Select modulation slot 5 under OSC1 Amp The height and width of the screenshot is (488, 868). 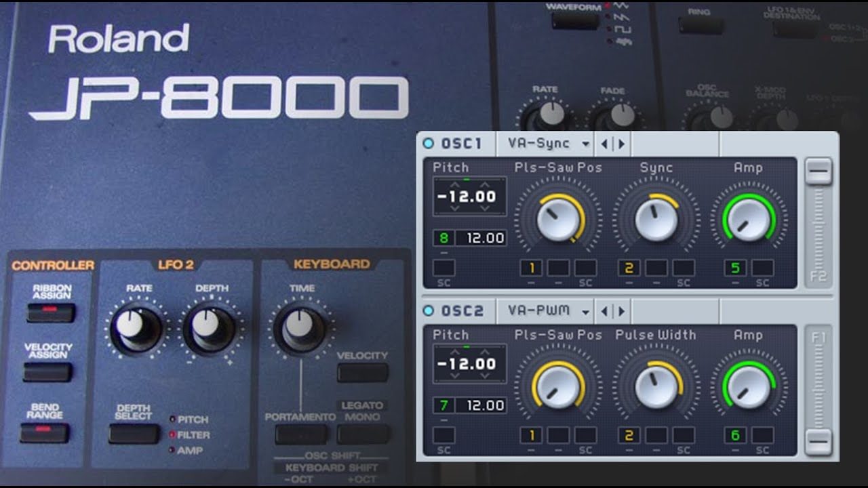pyautogui.click(x=735, y=268)
